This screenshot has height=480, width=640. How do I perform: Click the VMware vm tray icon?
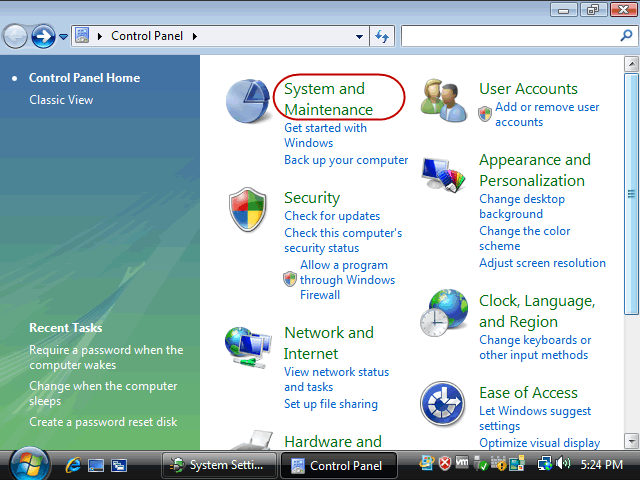(x=462, y=462)
